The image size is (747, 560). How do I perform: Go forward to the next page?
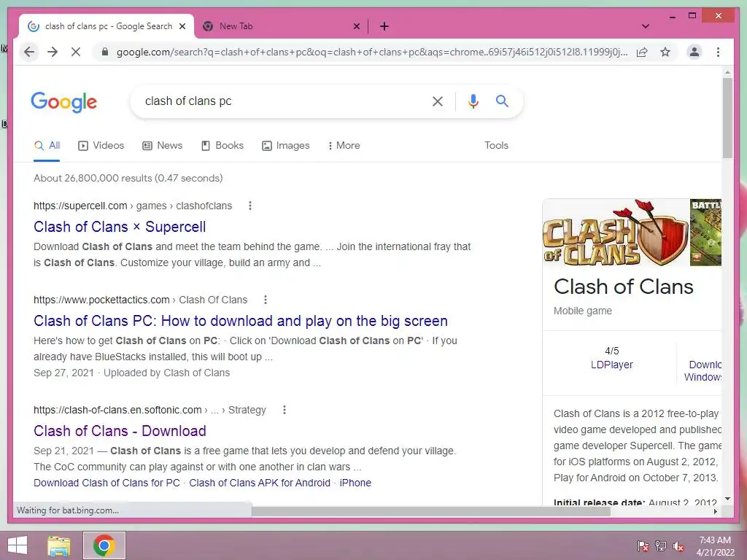(53, 52)
